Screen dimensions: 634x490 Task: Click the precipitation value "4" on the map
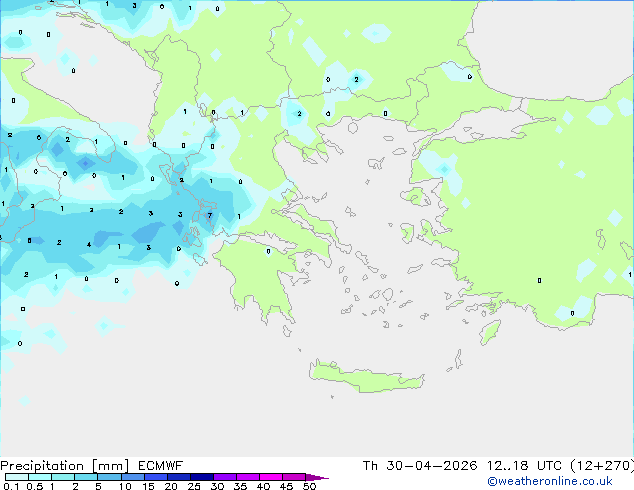(89, 245)
